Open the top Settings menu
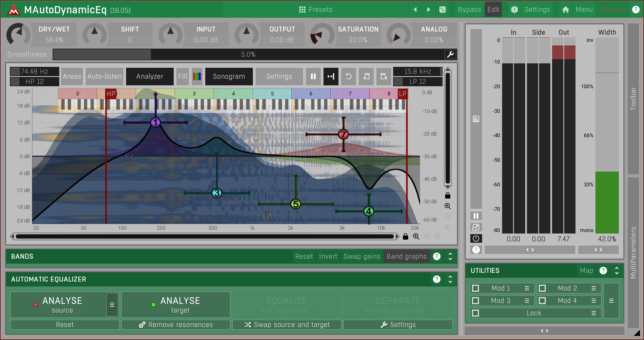644x340 pixels. [x=537, y=10]
